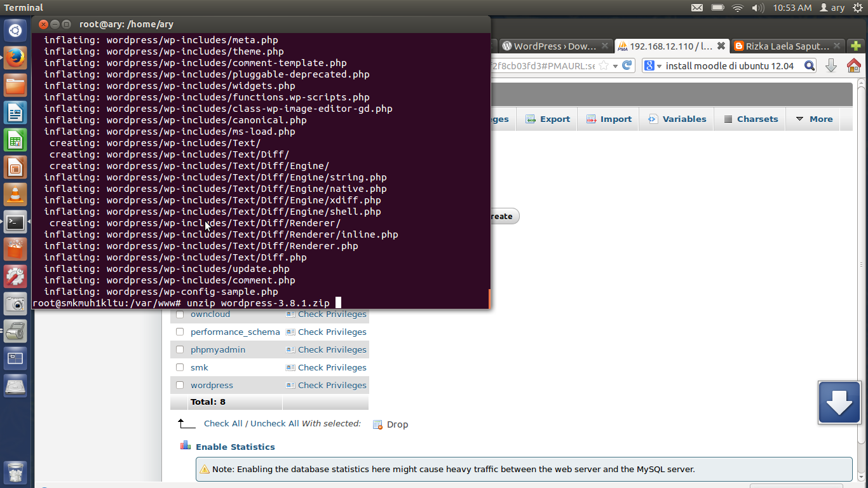868x488 pixels.
Task: Check the smk database checkbox
Action: 180,367
